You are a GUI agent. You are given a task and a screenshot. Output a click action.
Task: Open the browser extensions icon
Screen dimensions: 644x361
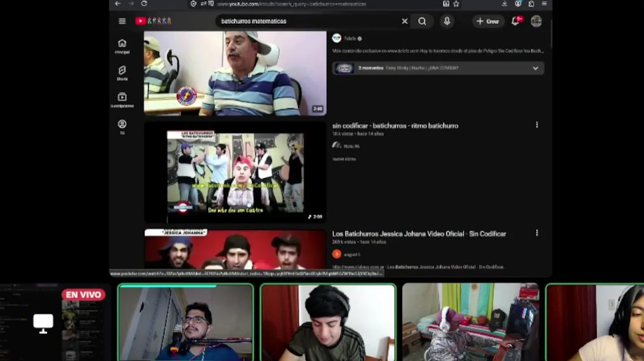tap(531, 4)
